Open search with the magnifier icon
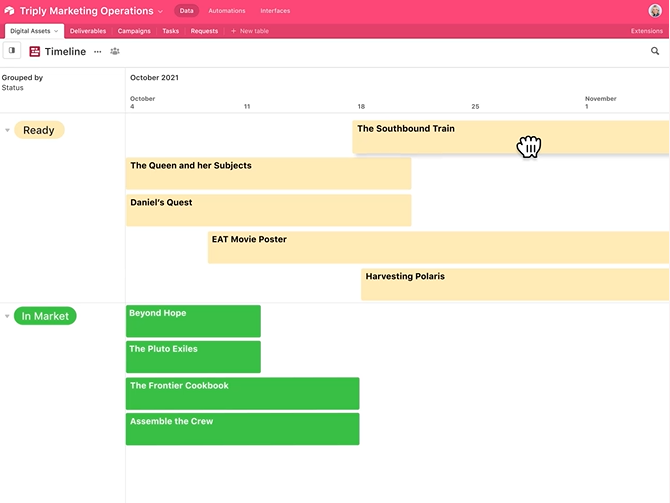Image resolution: width=670 pixels, height=503 pixels. click(655, 51)
